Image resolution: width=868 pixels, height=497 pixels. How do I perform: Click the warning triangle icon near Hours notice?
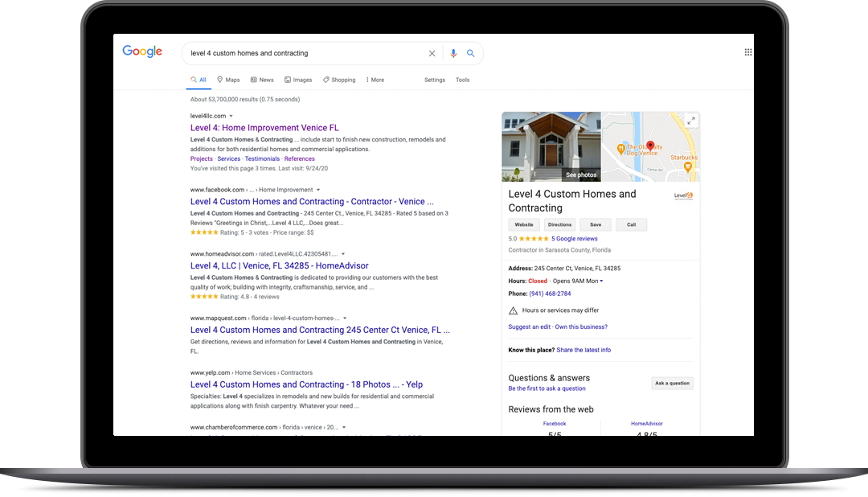click(x=513, y=311)
